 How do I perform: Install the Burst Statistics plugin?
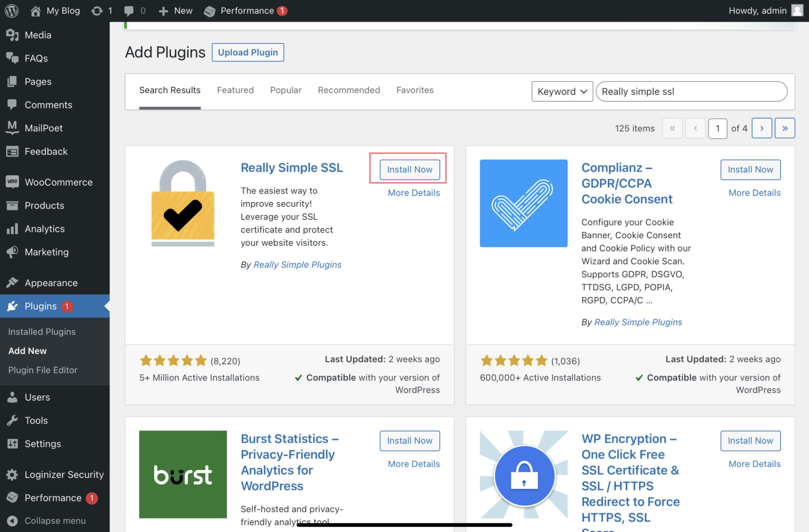[x=410, y=440]
